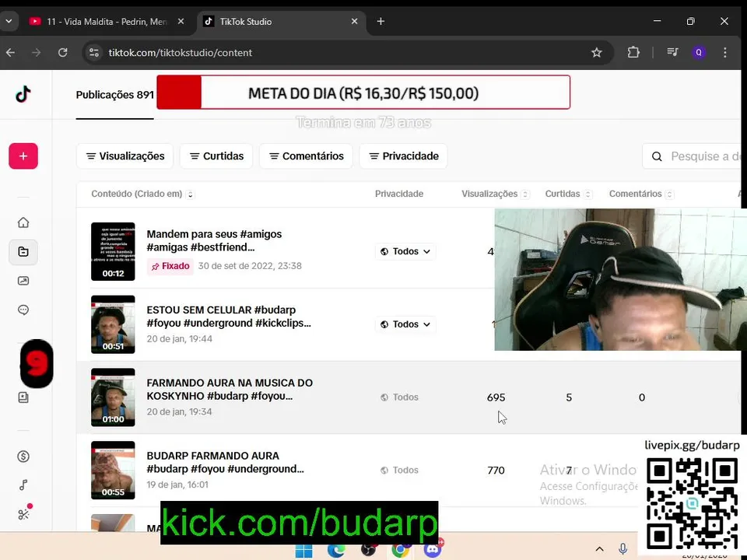Open Google Chrome from the taskbar
Screen dimensions: 747x560
coord(400,551)
